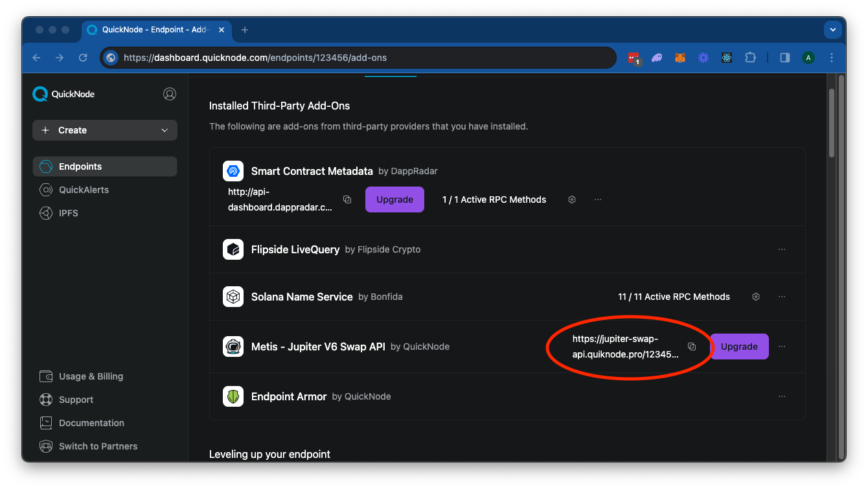
Task: Click the Metis Jupiter V6 Swap icon
Action: (x=233, y=347)
